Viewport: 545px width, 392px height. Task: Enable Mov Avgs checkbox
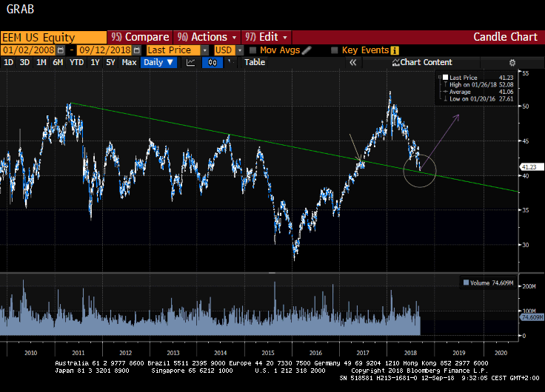pos(253,50)
